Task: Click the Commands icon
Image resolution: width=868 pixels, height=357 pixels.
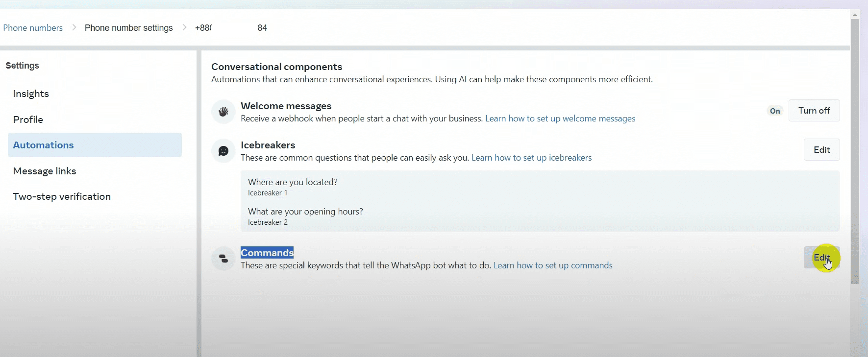Action: pyautogui.click(x=223, y=259)
